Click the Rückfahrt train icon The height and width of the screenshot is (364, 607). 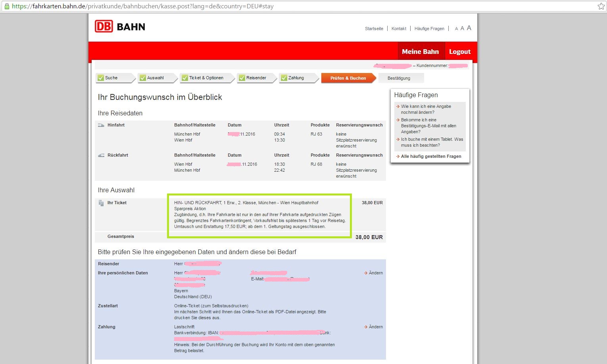101,155
